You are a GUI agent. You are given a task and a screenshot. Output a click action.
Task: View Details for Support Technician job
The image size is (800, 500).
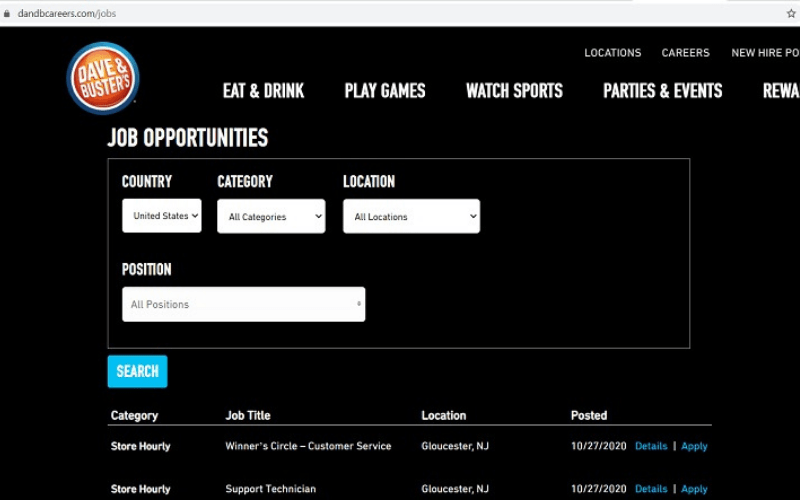click(651, 489)
